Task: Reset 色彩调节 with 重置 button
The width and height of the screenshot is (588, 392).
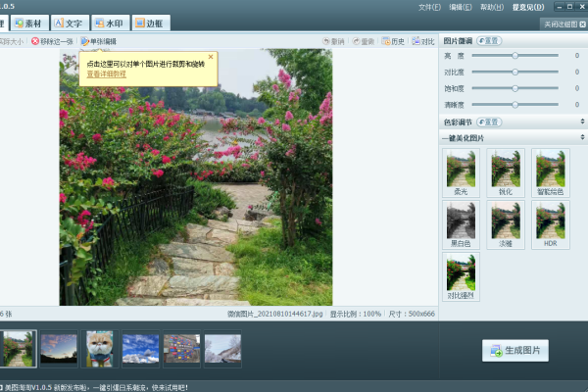Action: pyautogui.click(x=489, y=122)
